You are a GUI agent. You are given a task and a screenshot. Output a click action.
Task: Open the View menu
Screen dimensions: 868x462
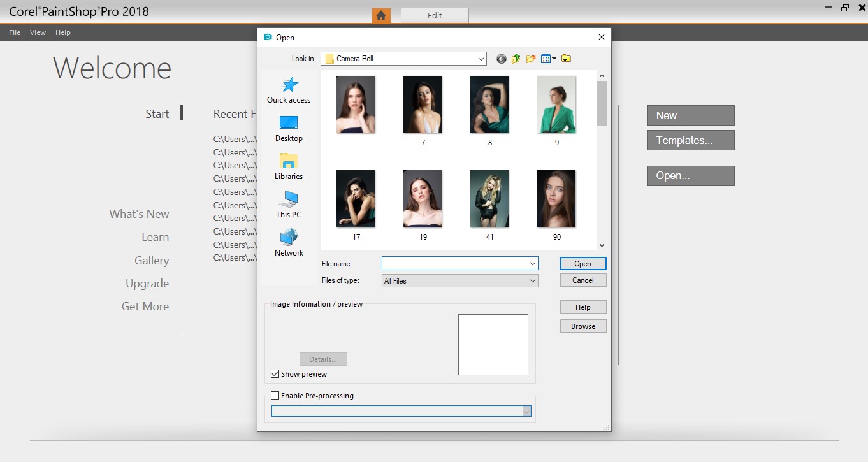coord(38,32)
